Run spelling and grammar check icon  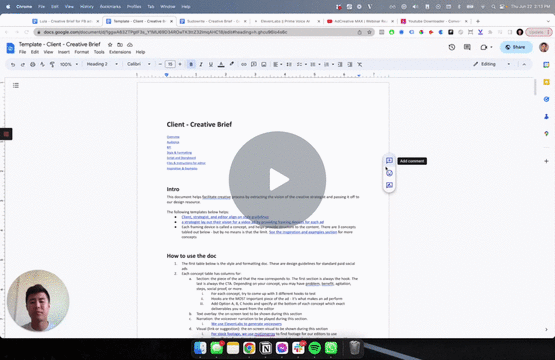coord(42,64)
